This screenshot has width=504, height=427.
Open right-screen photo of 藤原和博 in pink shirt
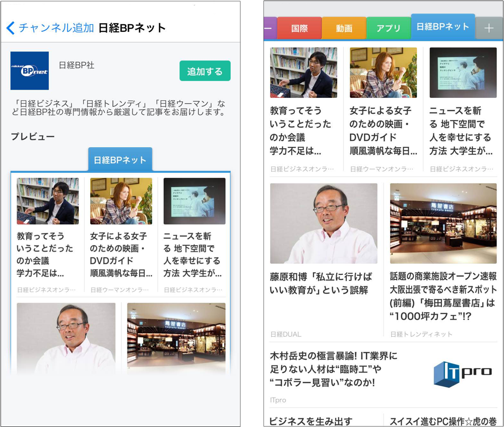[x=324, y=223]
